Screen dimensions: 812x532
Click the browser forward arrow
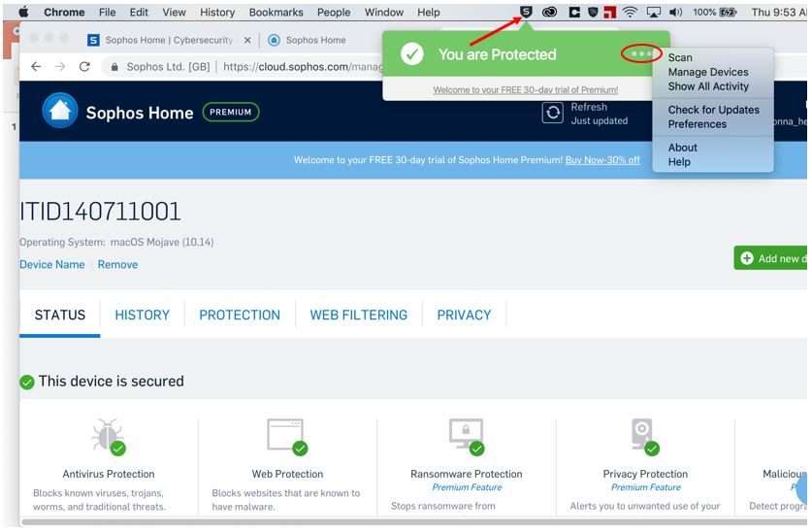pyautogui.click(x=60, y=66)
